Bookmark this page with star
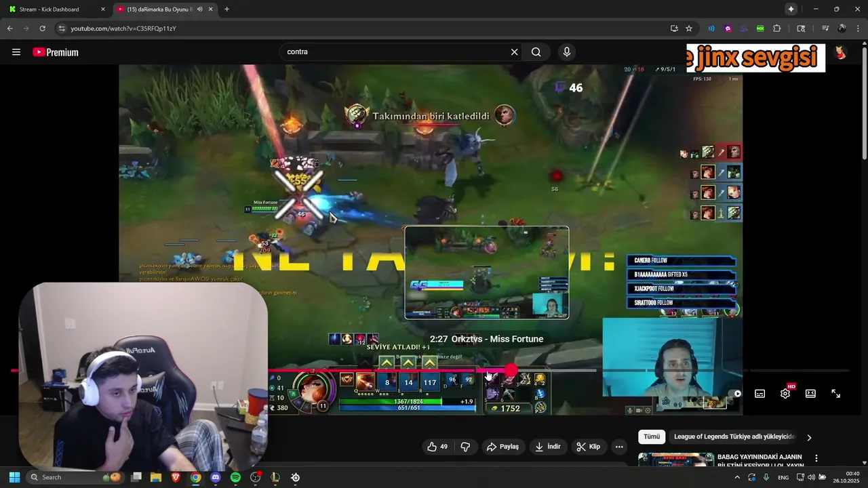The image size is (868, 488). coord(689,28)
